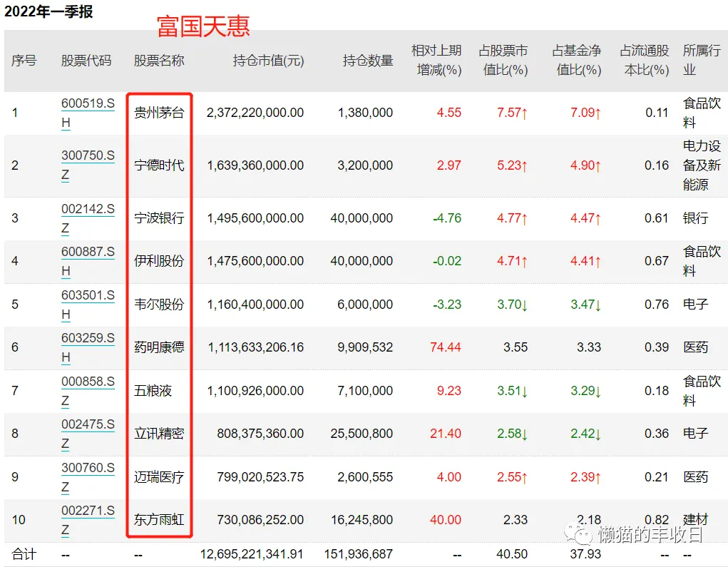Click market value 1,495,600,000.00

tap(255, 218)
